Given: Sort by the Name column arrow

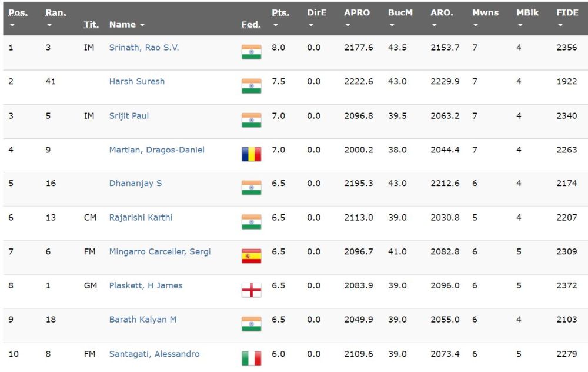Looking at the screenshot, I should [142, 25].
